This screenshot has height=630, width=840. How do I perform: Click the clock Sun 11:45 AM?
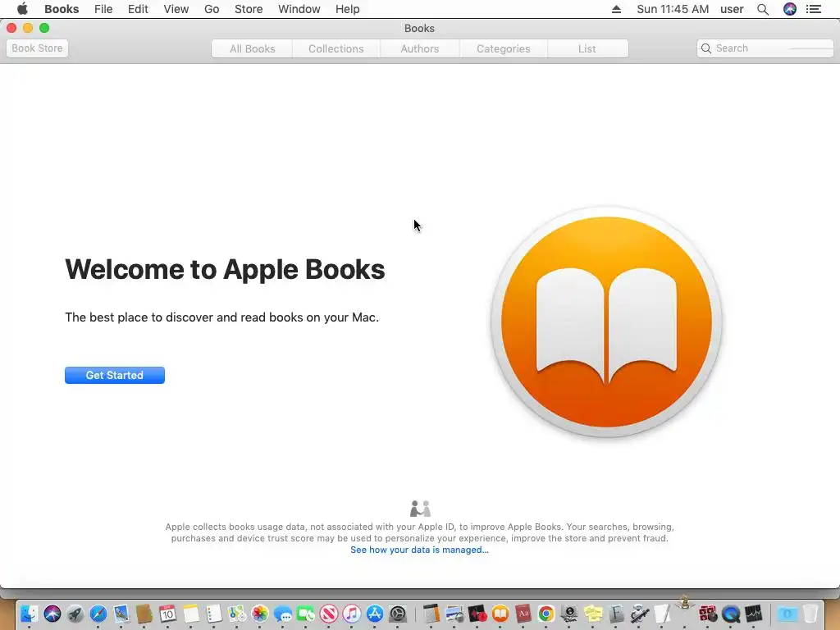pos(673,9)
